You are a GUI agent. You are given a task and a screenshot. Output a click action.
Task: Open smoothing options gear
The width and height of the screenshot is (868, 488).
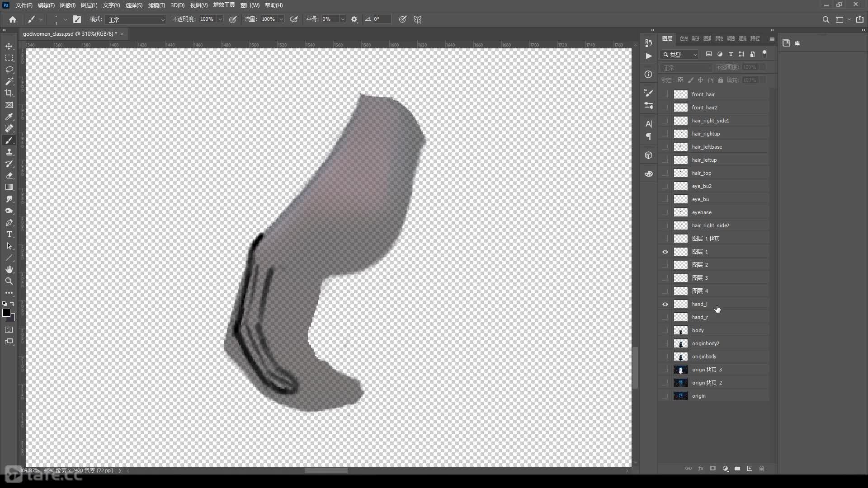[x=354, y=19]
